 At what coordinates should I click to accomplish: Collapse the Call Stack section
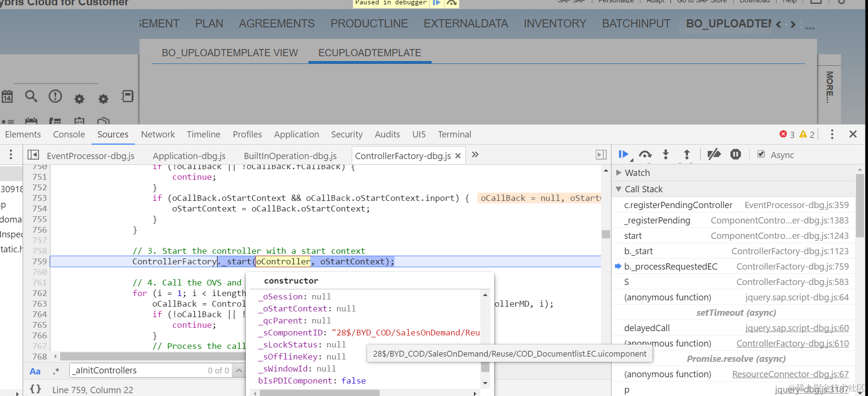(619, 189)
